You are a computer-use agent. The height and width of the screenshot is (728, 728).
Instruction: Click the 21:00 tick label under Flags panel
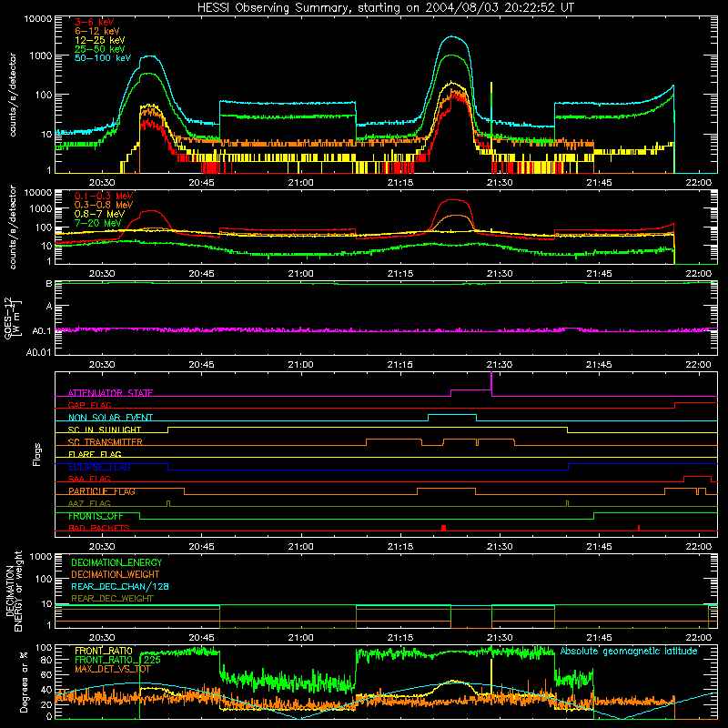coord(301,546)
